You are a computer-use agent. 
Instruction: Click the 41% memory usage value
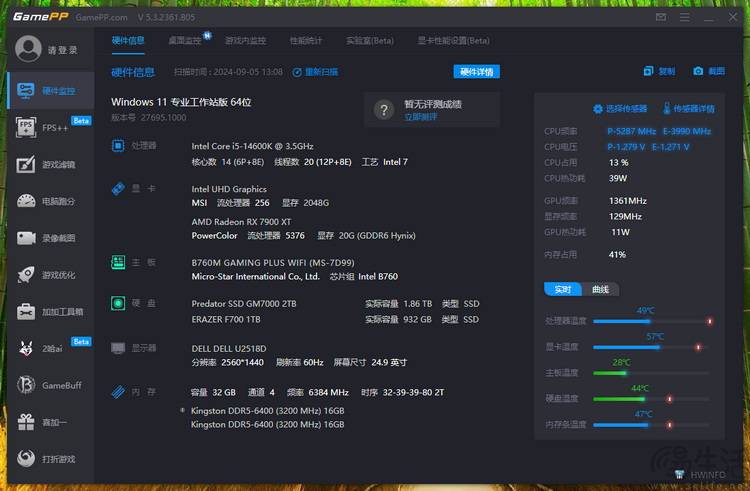point(617,254)
